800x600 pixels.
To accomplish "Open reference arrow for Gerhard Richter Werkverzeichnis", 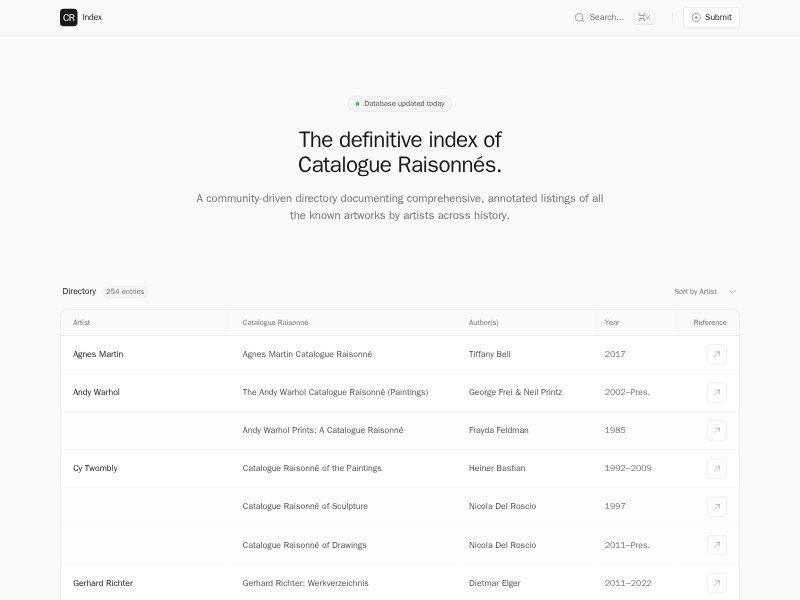I will [716, 583].
